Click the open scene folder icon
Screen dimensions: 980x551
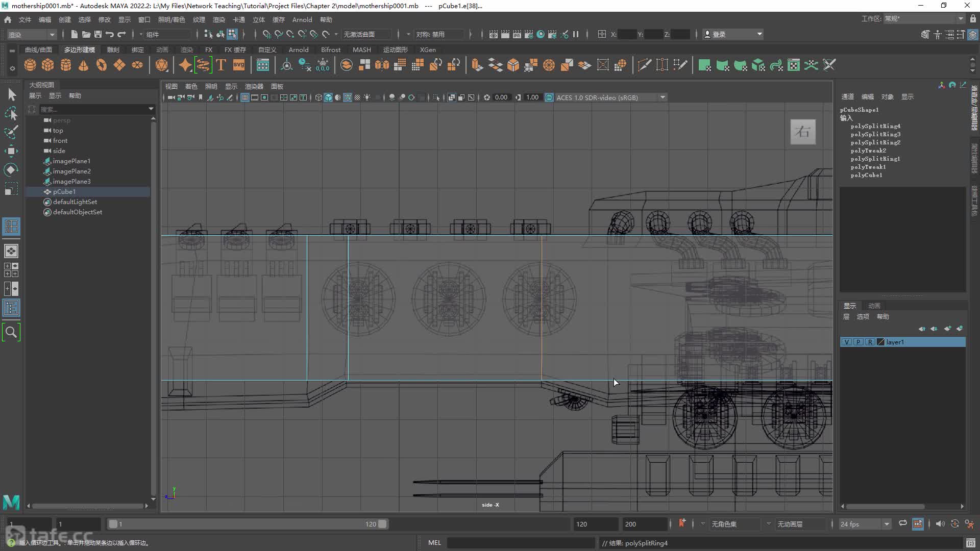[86, 34]
